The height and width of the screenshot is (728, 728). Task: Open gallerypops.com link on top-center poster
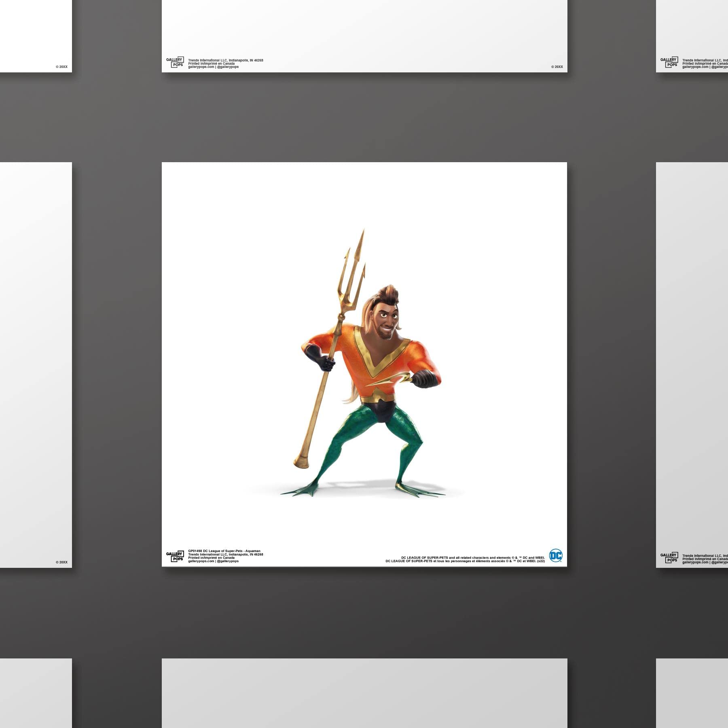pos(201,67)
